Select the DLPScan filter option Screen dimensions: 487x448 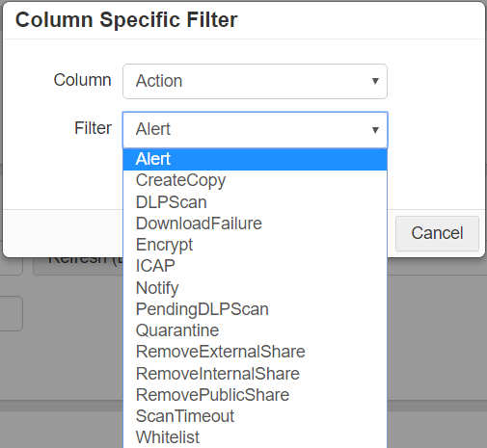(255, 202)
